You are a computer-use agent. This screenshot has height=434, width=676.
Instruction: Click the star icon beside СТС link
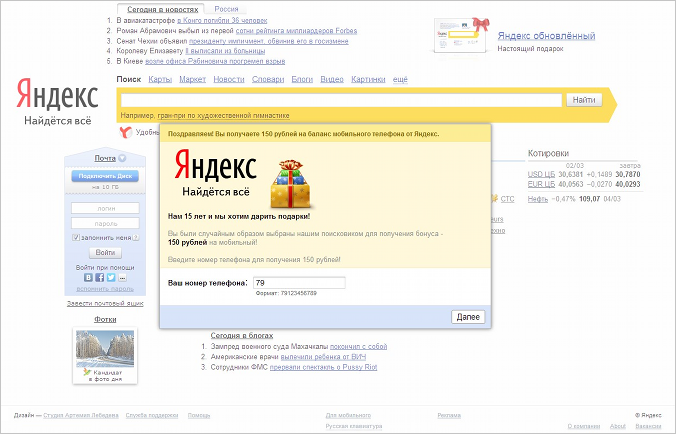(x=494, y=199)
